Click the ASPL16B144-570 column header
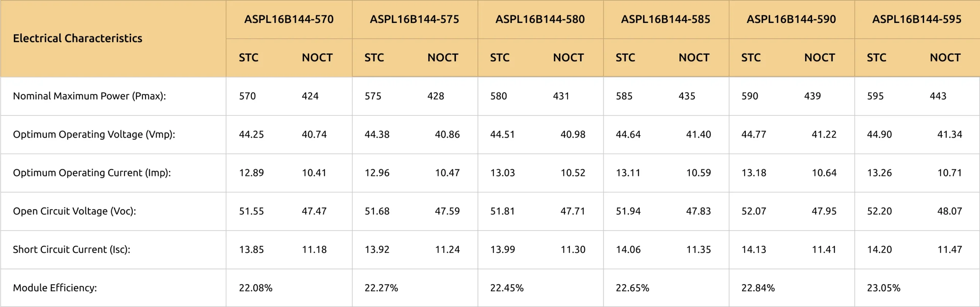The image size is (980, 307). [x=289, y=19]
